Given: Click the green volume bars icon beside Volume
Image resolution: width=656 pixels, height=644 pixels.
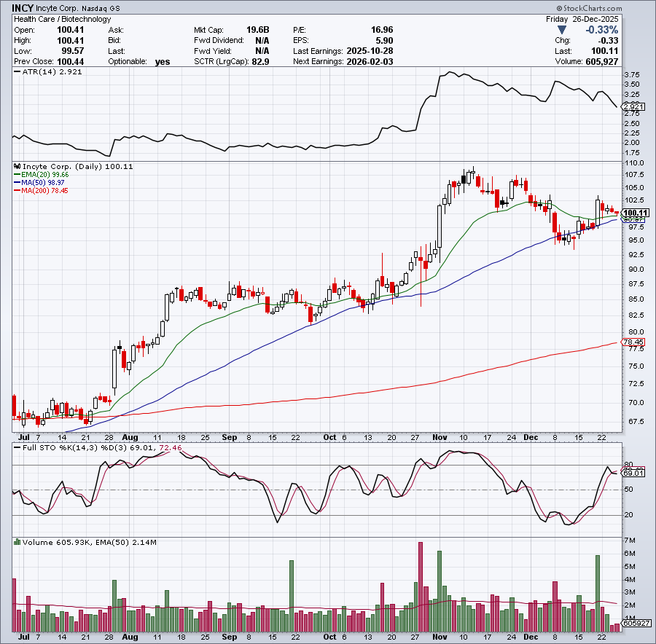Looking at the screenshot, I should [x=17, y=542].
